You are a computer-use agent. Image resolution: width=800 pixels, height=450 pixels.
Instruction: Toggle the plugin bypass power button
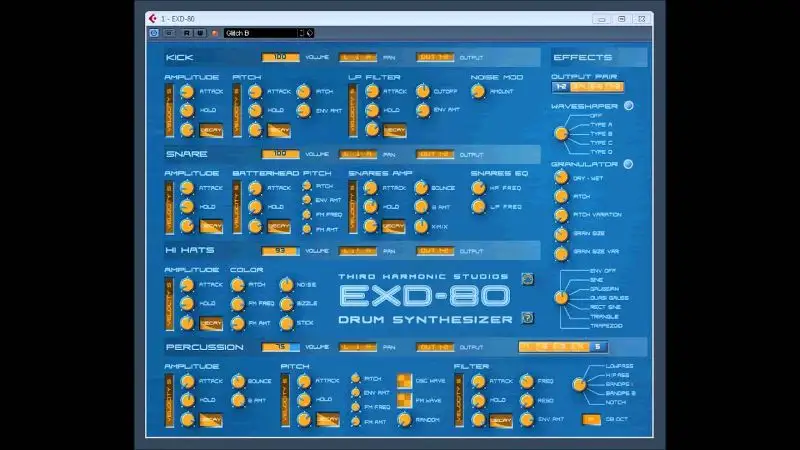(154, 33)
